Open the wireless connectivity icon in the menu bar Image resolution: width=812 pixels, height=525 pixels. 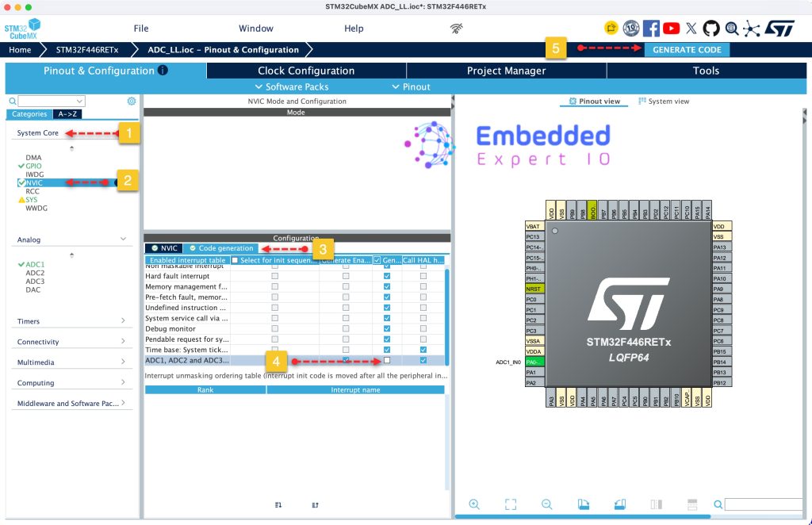tap(456, 29)
